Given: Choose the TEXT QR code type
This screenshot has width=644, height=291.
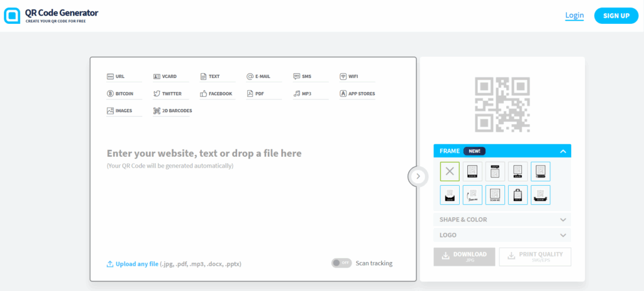Looking at the screenshot, I should pyautogui.click(x=217, y=77).
